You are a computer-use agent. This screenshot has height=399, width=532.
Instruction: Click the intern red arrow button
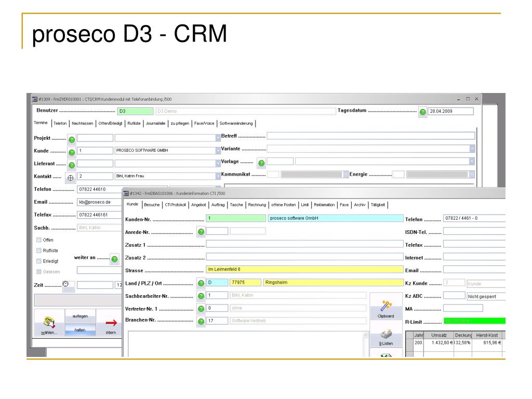click(111, 323)
